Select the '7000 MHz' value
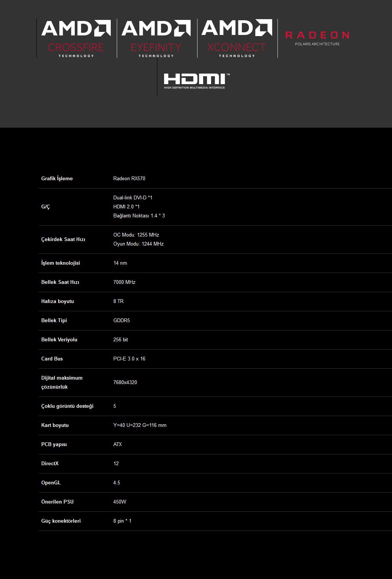The width and height of the screenshot is (392, 579). click(124, 282)
